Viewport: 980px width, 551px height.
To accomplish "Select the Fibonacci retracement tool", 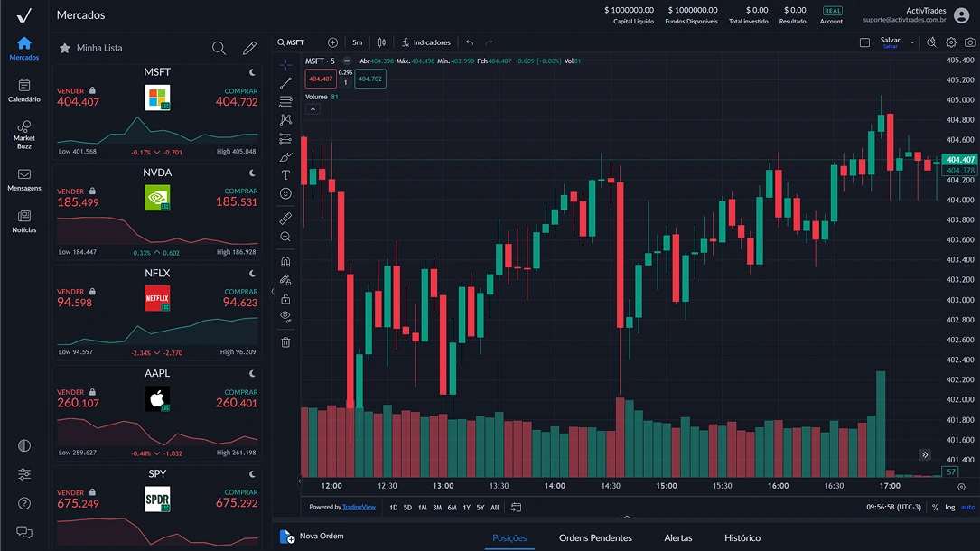I will 285,101.
